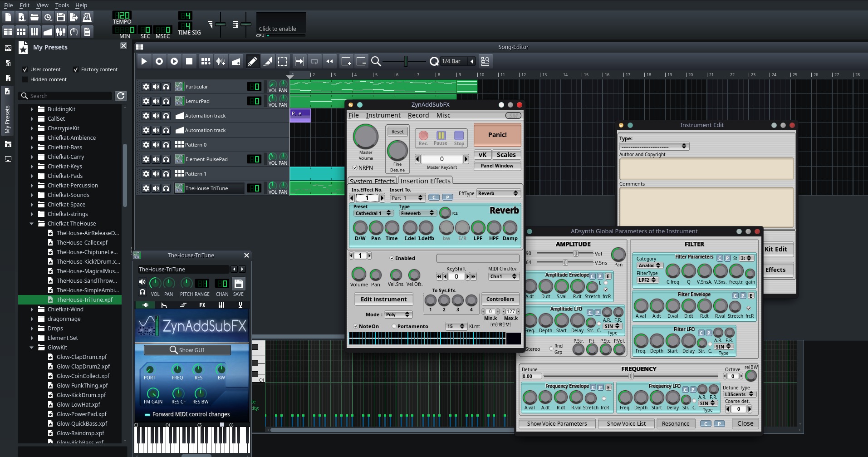Add an automation track in the Song-Editor
868x457 pixels.
[236, 61]
